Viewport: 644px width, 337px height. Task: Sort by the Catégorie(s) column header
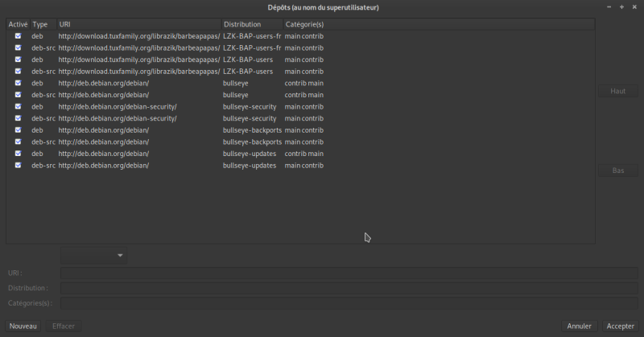[439, 24]
